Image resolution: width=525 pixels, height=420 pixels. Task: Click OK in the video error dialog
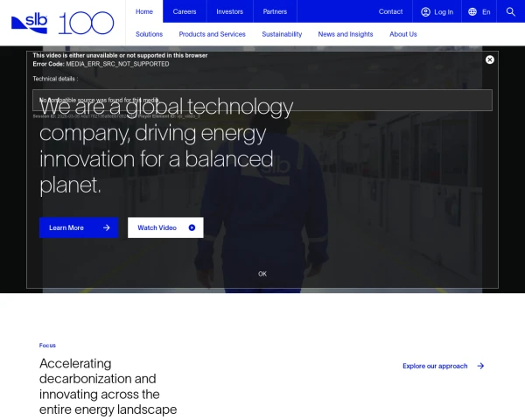click(262, 274)
